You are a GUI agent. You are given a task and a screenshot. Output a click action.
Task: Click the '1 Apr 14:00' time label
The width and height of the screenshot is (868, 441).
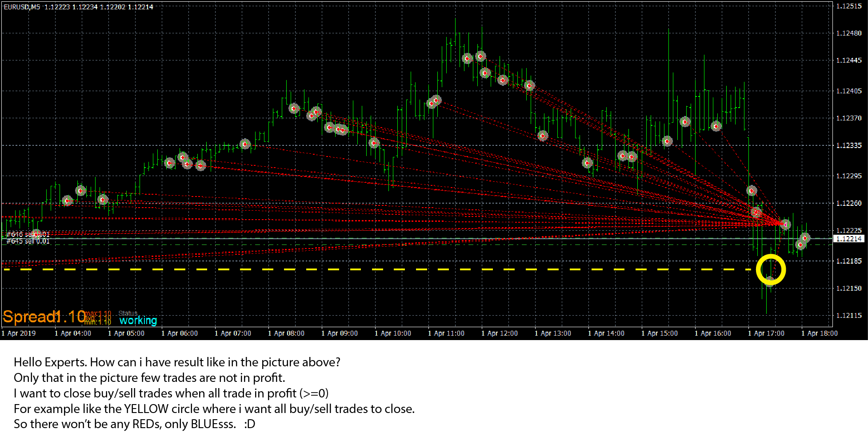[606, 333]
